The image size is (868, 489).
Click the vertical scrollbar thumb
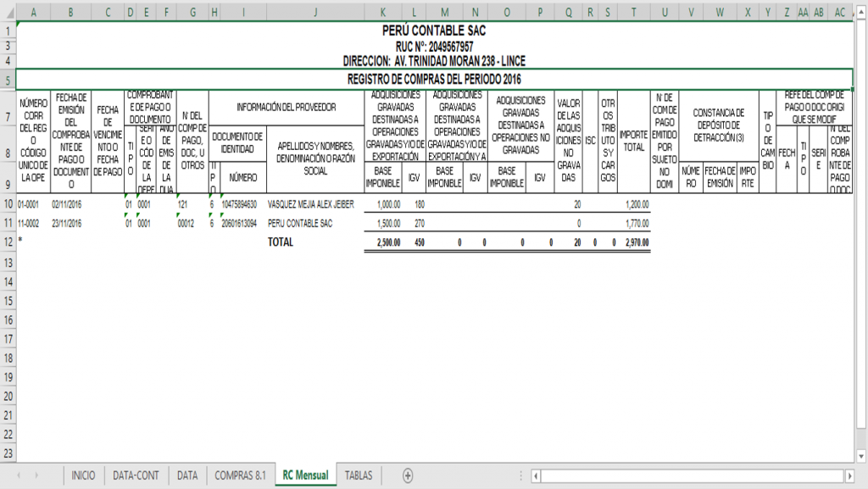861,223
